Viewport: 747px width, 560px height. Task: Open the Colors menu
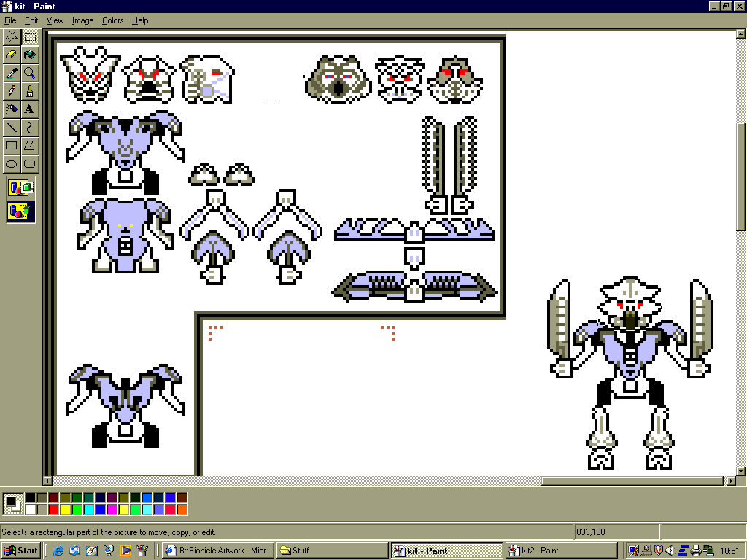pos(112,20)
